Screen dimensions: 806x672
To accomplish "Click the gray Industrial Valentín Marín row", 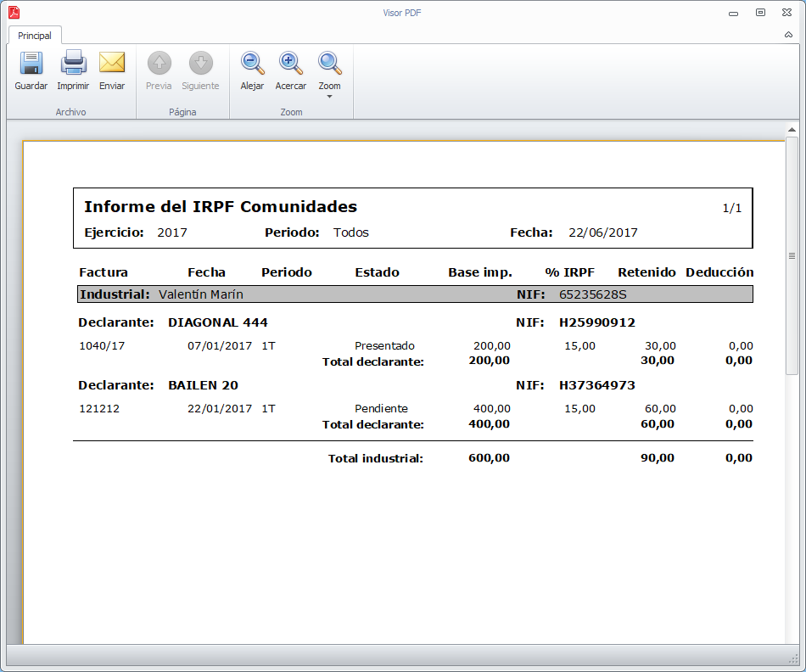I will pos(413,294).
